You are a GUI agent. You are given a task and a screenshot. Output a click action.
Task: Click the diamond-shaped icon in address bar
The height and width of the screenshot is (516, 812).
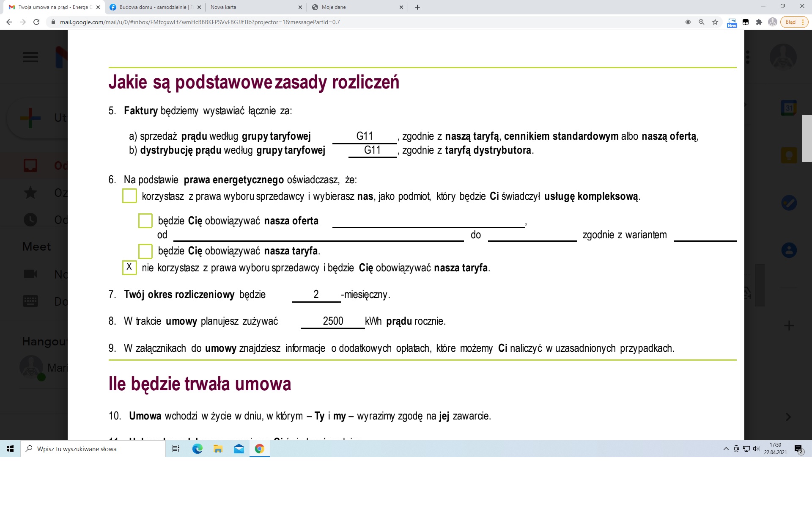coord(688,22)
